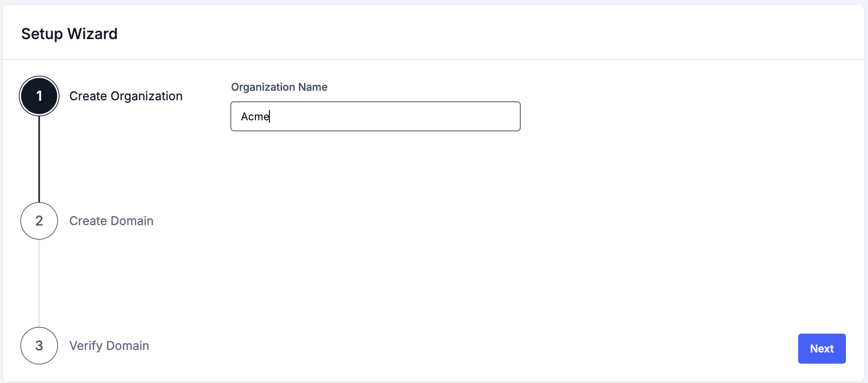Advance the wizard using the Next control
868x383 pixels.
coord(821,348)
